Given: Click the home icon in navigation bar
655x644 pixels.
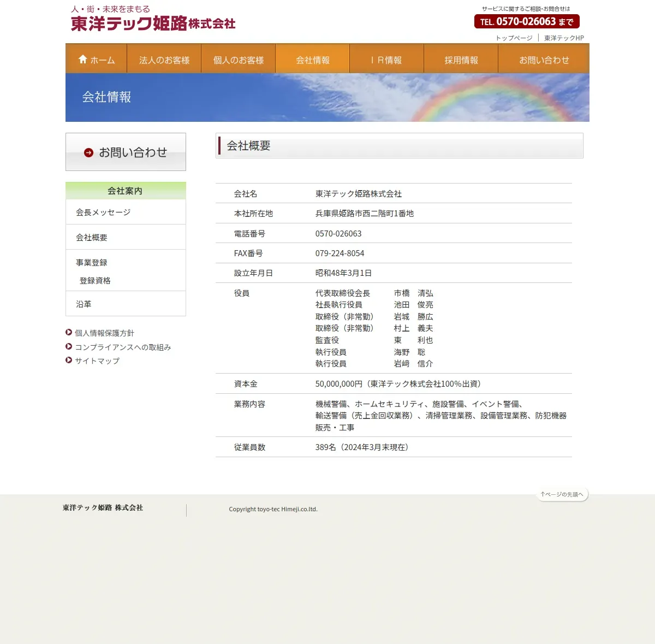Looking at the screenshot, I should (82, 59).
